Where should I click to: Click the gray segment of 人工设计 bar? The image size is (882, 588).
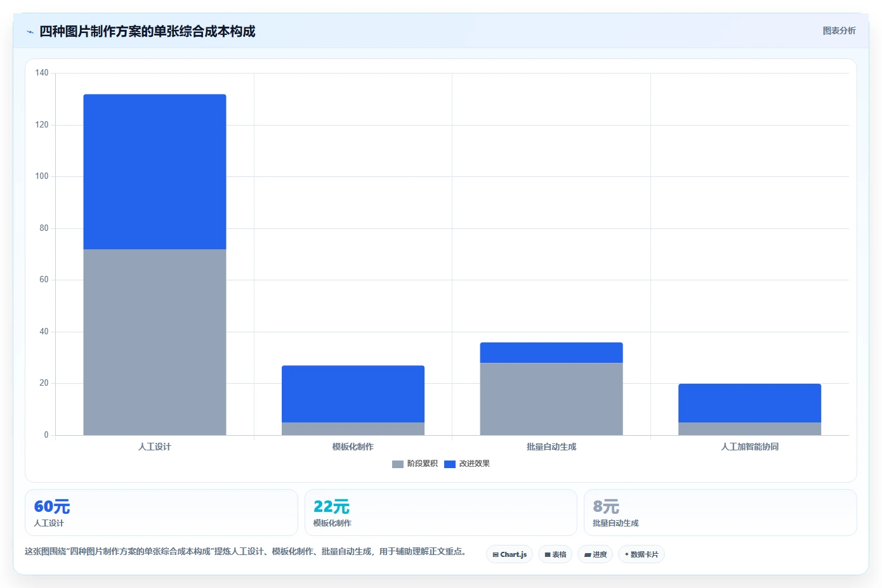(x=155, y=342)
